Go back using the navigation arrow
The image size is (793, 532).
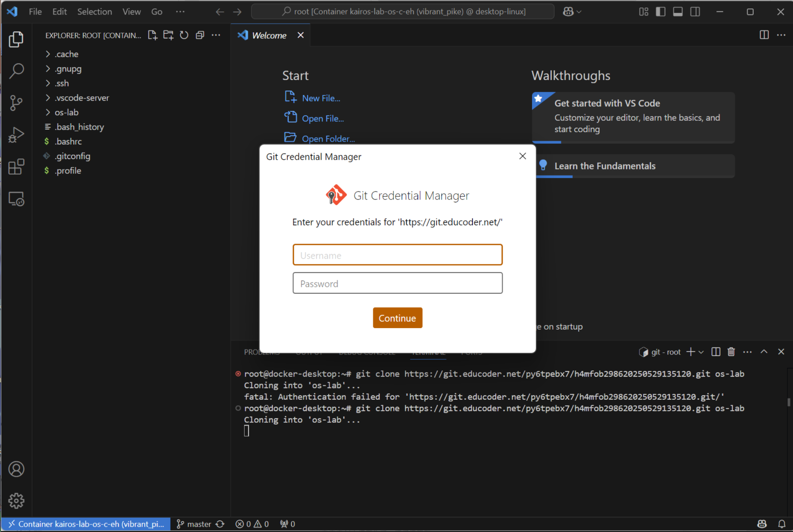220,11
